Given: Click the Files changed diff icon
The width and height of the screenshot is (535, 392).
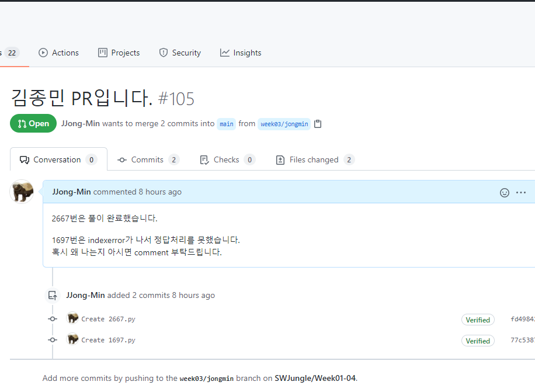Looking at the screenshot, I should click(x=280, y=159).
